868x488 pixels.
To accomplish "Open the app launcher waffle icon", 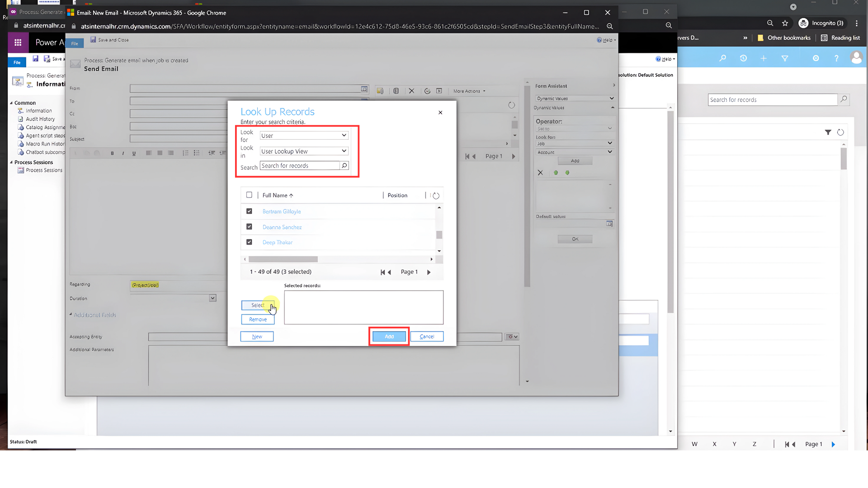I will 18,42.
